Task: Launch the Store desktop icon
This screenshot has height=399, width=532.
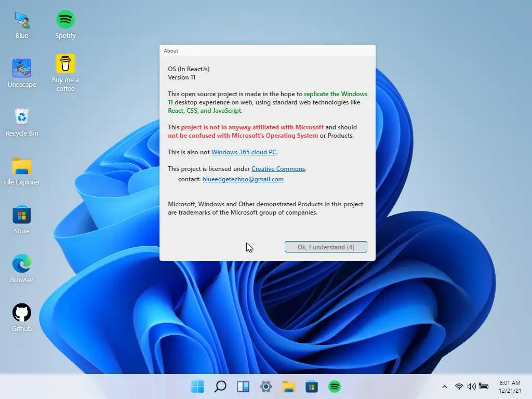Action: pos(22,220)
